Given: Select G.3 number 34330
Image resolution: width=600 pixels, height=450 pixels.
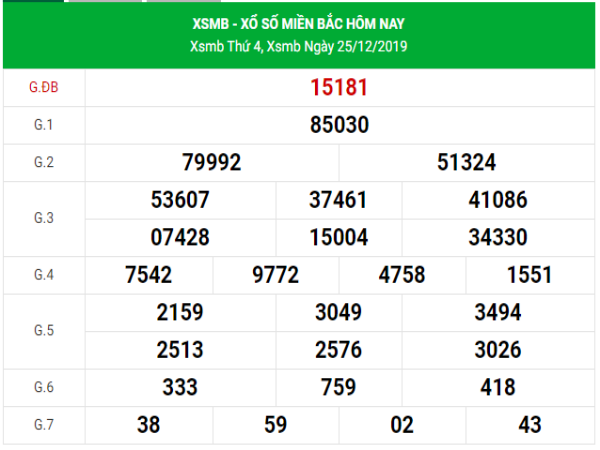Looking at the screenshot, I should coord(497,237).
